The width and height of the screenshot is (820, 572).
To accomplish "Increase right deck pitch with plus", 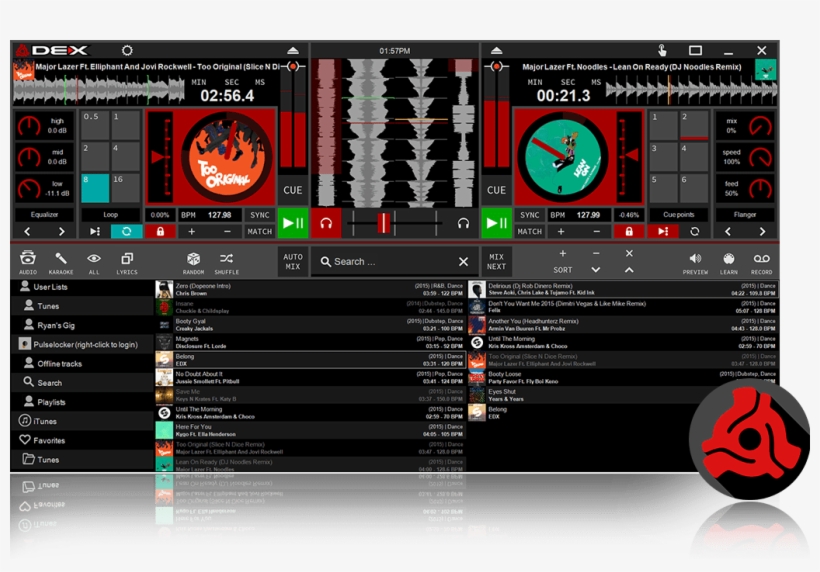I will click(561, 231).
